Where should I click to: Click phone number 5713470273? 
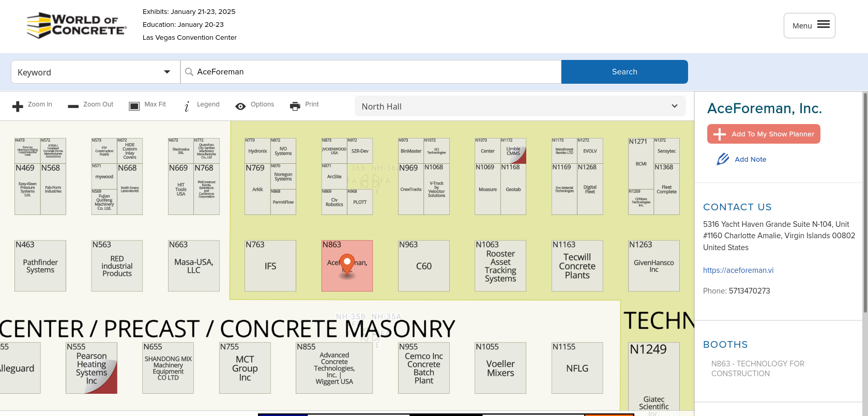[750, 290]
